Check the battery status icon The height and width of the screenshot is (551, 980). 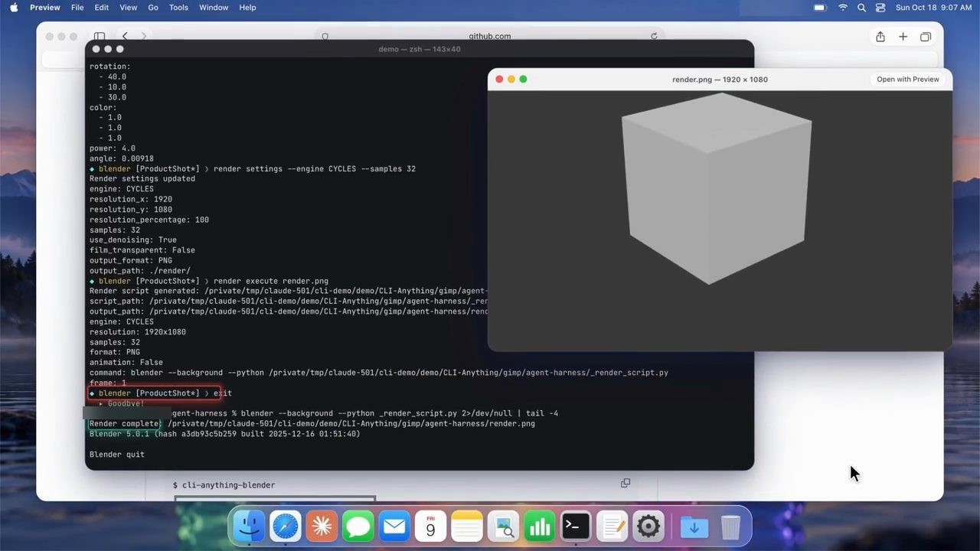click(820, 8)
